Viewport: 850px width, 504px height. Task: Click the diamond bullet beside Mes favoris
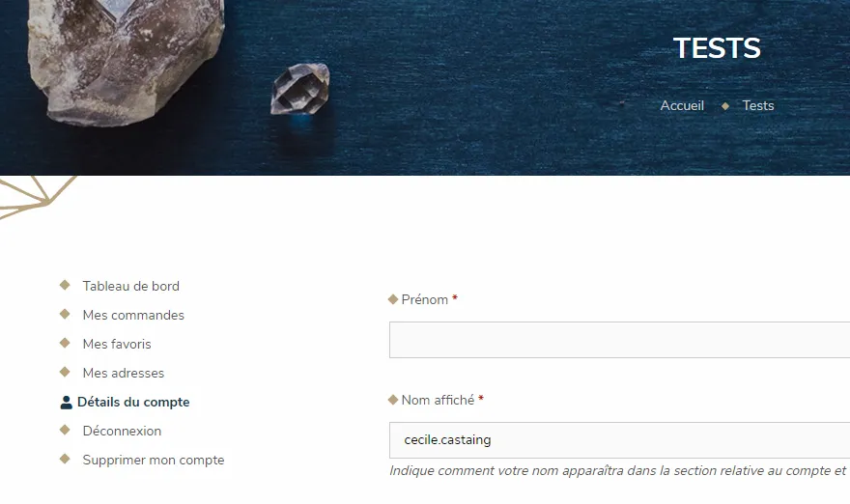pyautogui.click(x=65, y=343)
